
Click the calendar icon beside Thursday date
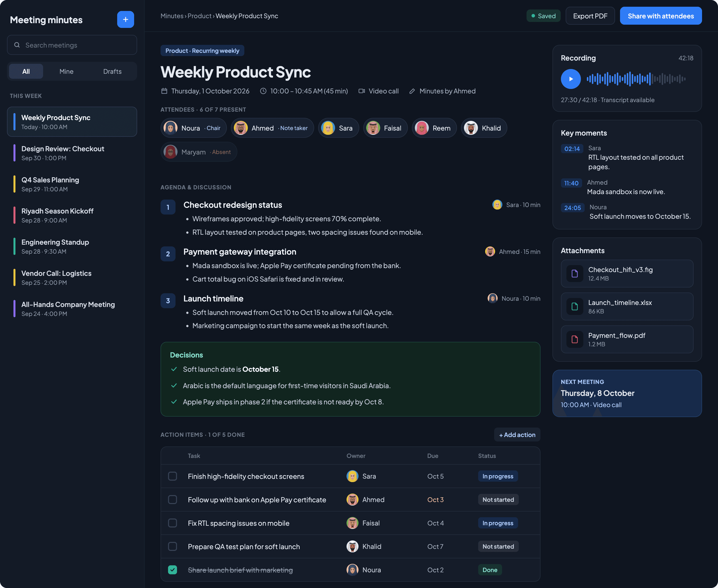point(164,91)
